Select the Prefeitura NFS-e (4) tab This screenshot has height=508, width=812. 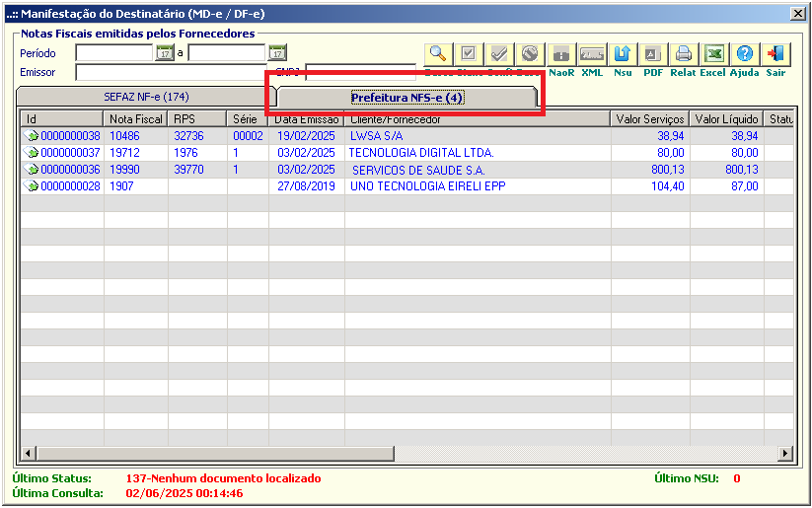(x=407, y=98)
